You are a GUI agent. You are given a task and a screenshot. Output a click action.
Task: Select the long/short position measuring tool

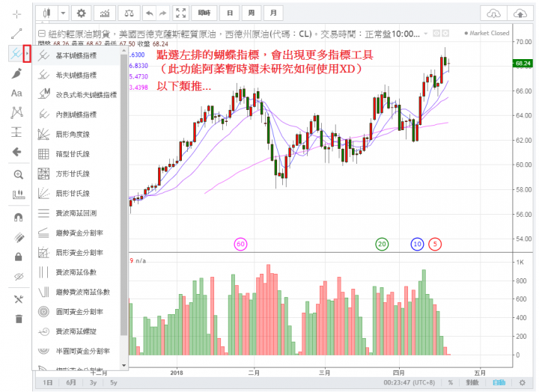coord(16,132)
